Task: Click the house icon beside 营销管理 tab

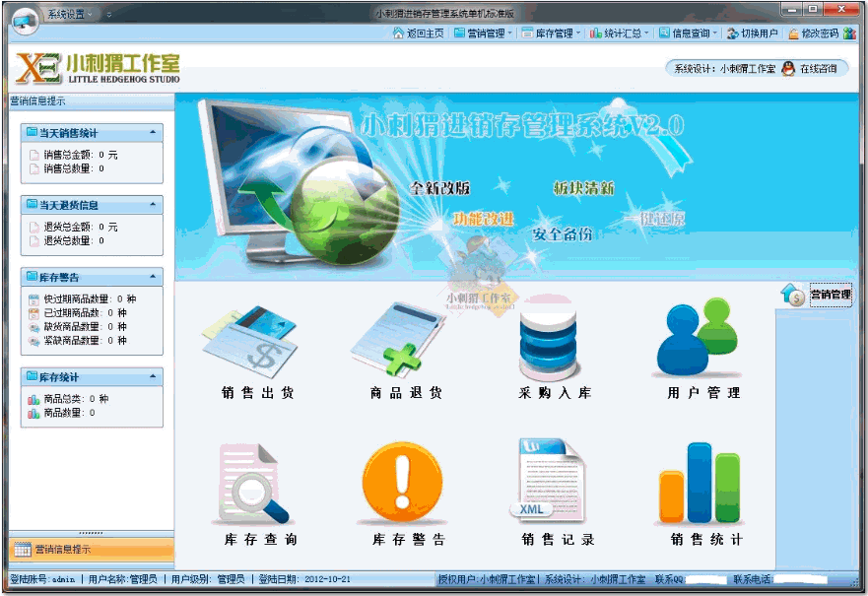Action: coord(793,295)
